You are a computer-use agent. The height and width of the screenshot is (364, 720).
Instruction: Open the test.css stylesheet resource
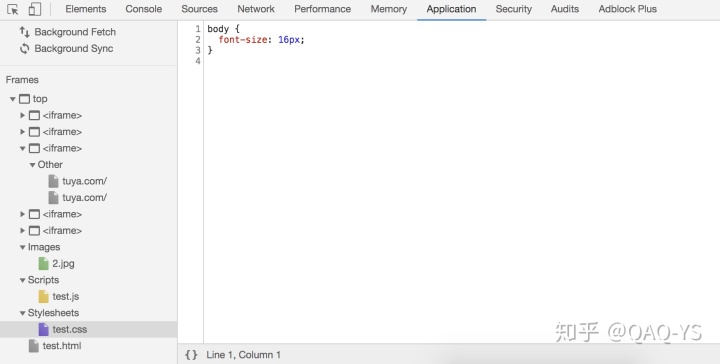pos(70,329)
